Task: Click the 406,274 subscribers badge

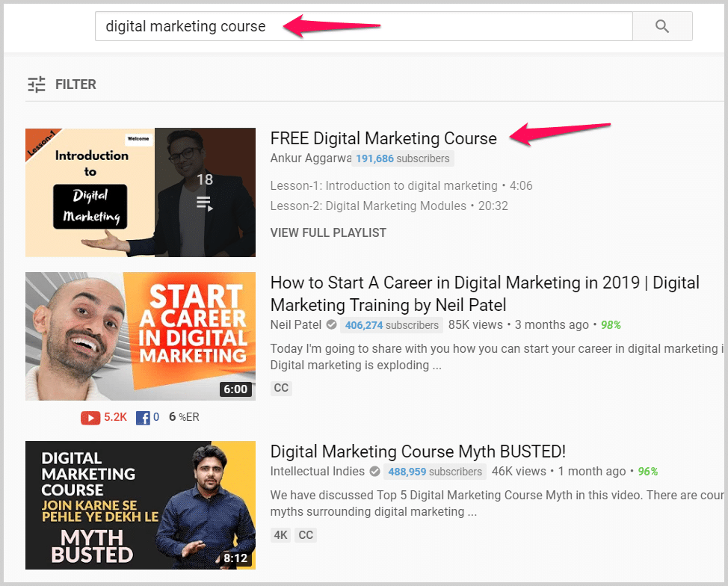Action: [x=392, y=325]
